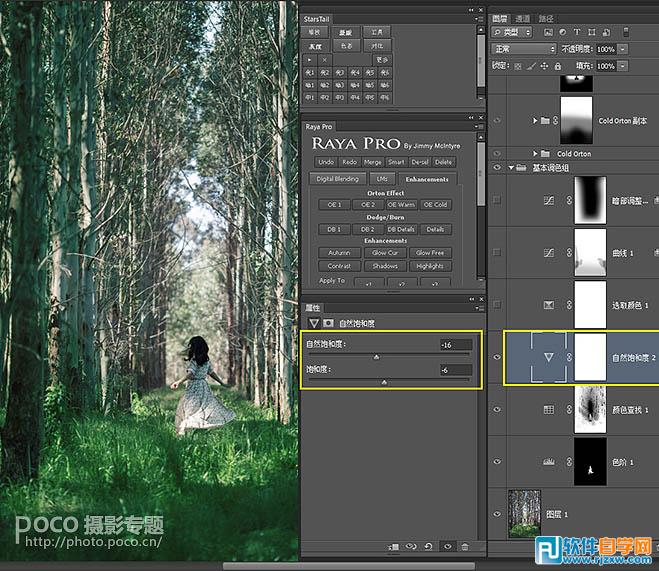Screen dimensions: 659x571
Task: Toggle the layer filtering on/off switch
Action: coord(626,32)
